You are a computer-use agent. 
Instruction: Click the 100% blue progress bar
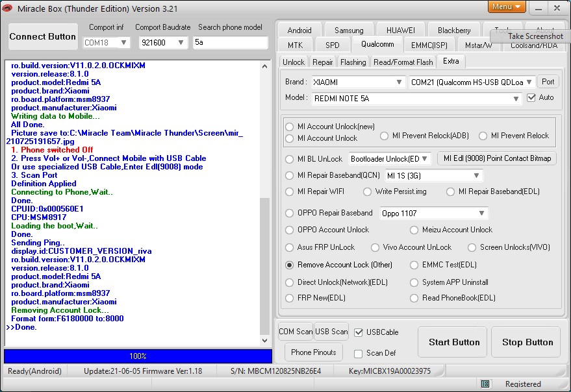pyautogui.click(x=138, y=356)
